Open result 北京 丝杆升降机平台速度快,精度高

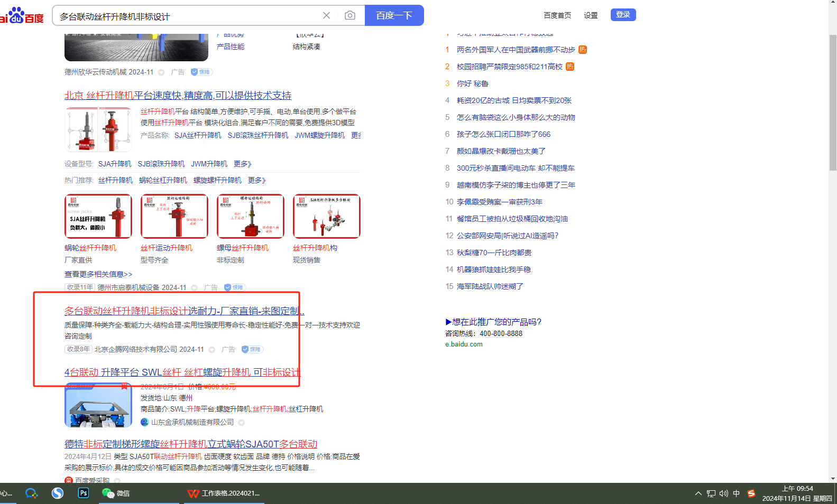tap(178, 95)
